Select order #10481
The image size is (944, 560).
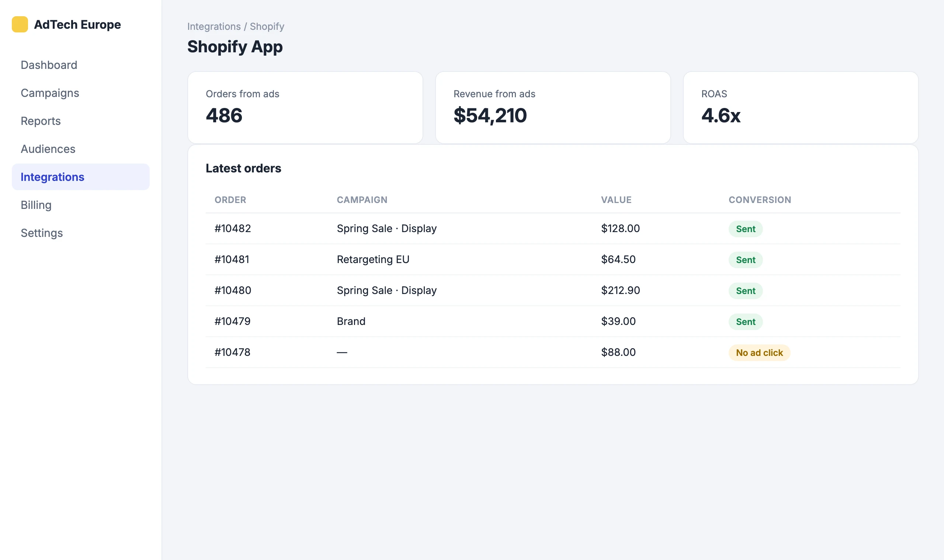(232, 259)
